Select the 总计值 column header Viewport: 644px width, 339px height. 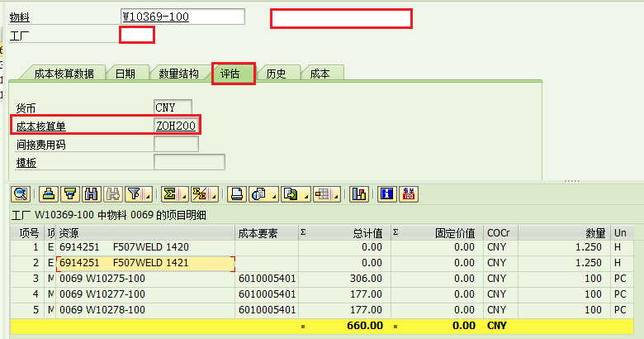[x=345, y=233]
